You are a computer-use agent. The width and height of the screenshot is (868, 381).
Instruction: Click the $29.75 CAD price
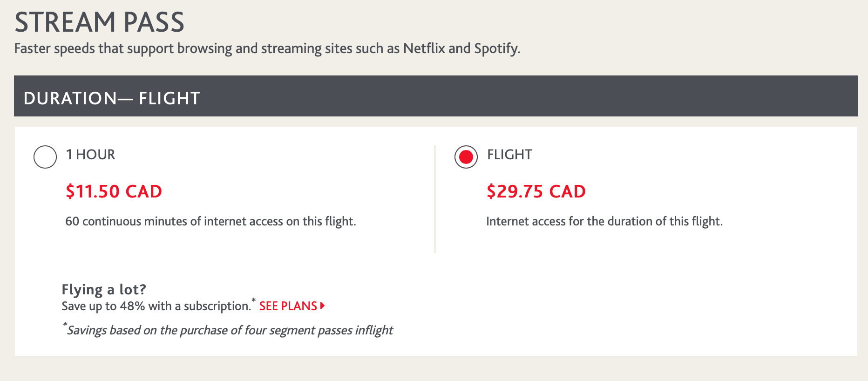tap(536, 191)
